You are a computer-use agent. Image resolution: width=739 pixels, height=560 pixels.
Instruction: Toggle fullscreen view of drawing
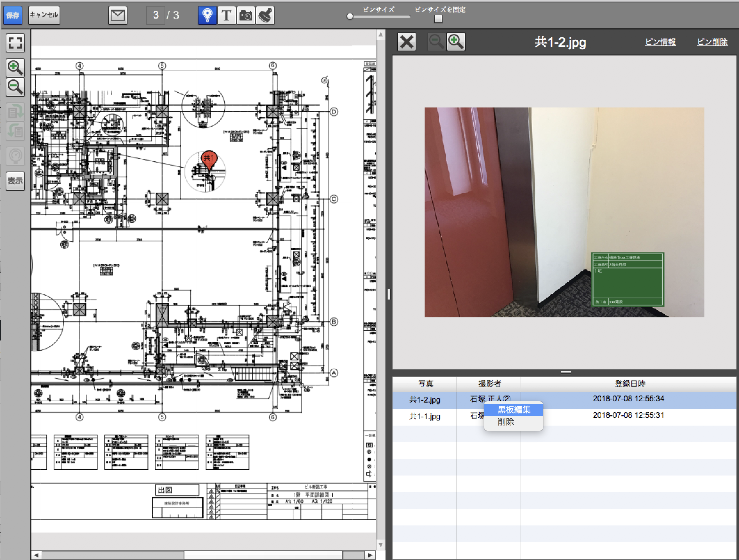click(15, 43)
